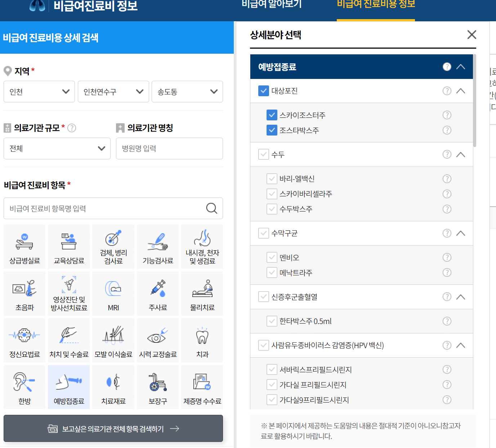Click the 상급병실료 category icon

click(x=24, y=247)
